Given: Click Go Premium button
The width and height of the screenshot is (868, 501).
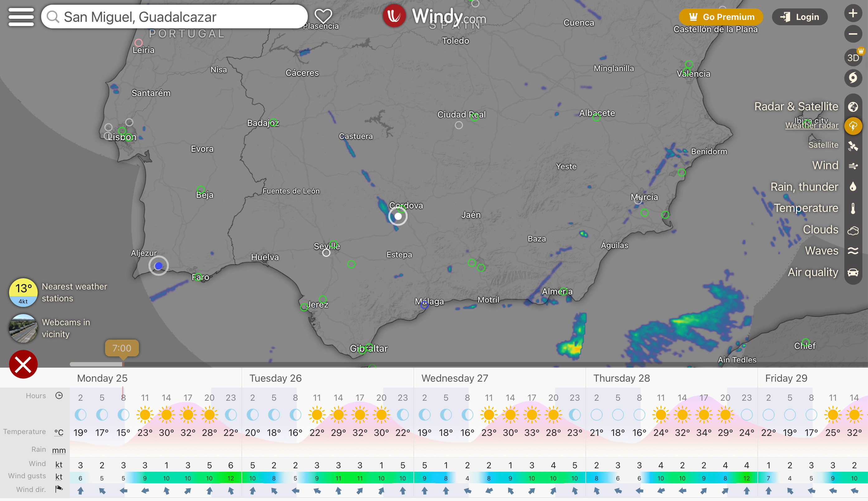Looking at the screenshot, I should tap(721, 17).
